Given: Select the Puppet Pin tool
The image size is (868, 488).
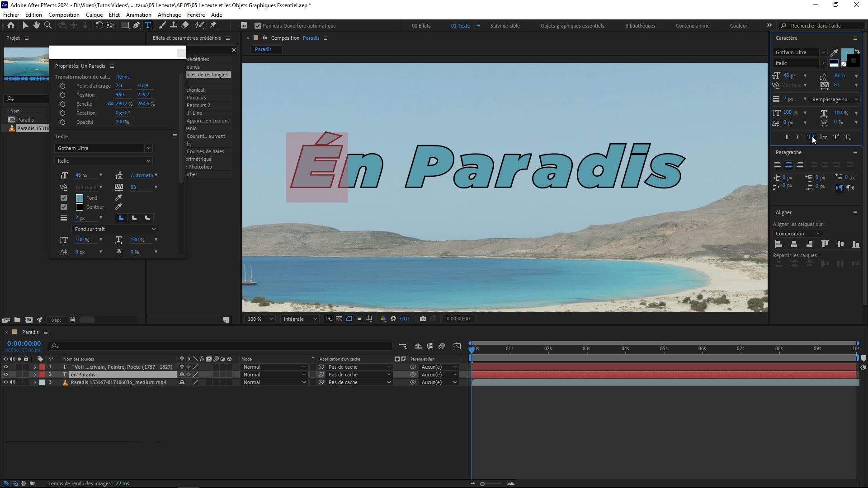Looking at the screenshot, I should pos(213,25).
